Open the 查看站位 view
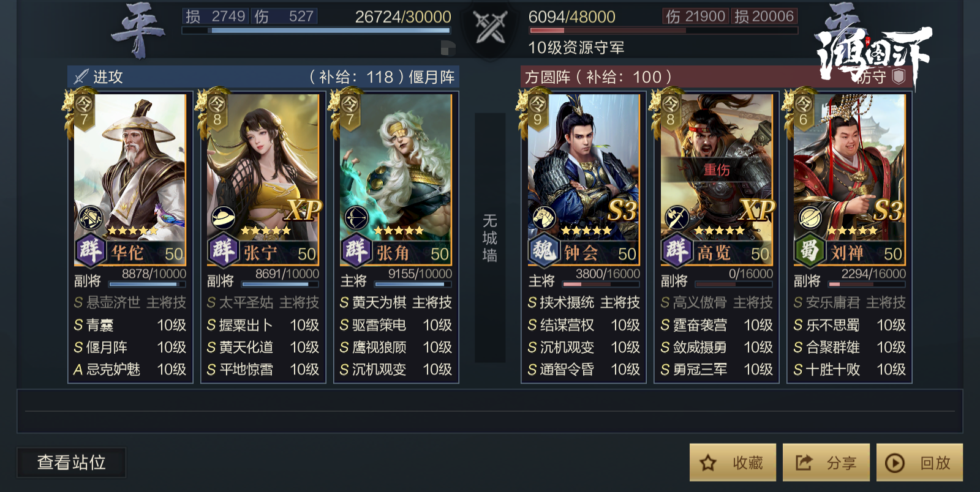 pyautogui.click(x=72, y=462)
